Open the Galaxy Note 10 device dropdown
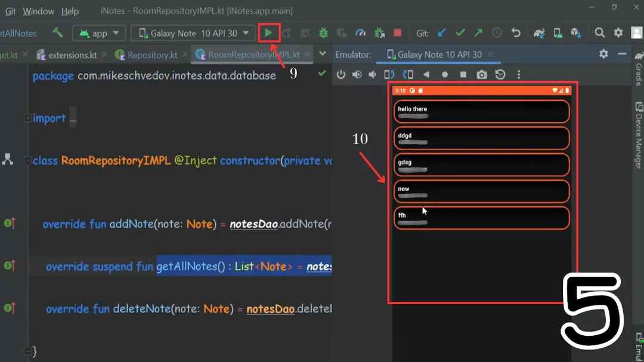Image resolution: width=644 pixels, height=362 pixels. (x=193, y=33)
